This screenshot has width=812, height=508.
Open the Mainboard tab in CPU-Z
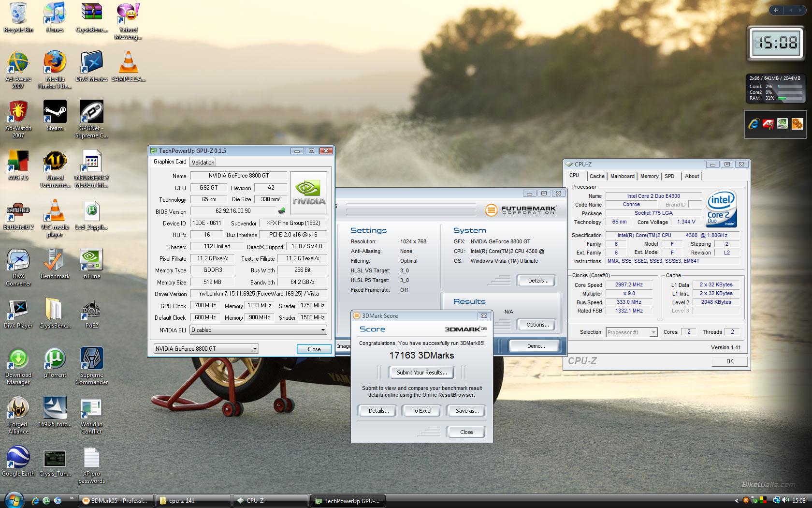coord(623,176)
